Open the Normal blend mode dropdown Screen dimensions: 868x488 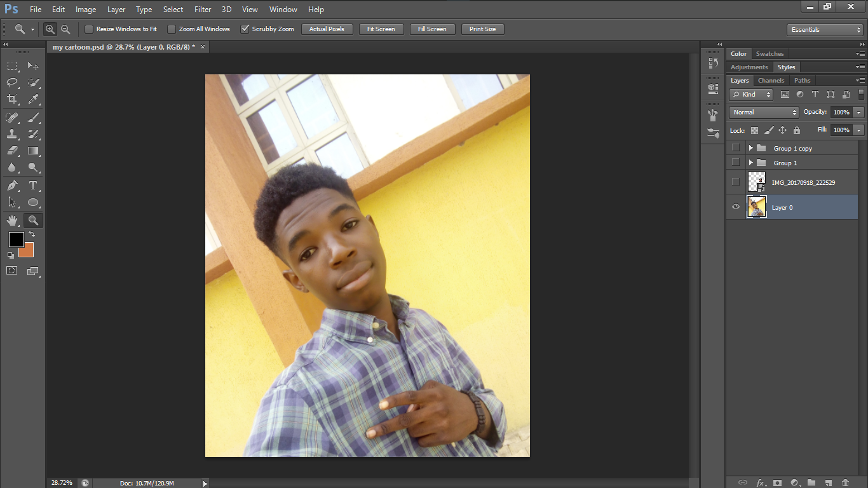764,112
